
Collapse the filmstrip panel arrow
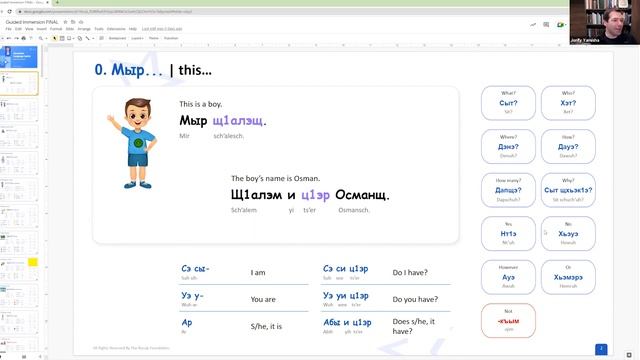[x=40, y=356]
